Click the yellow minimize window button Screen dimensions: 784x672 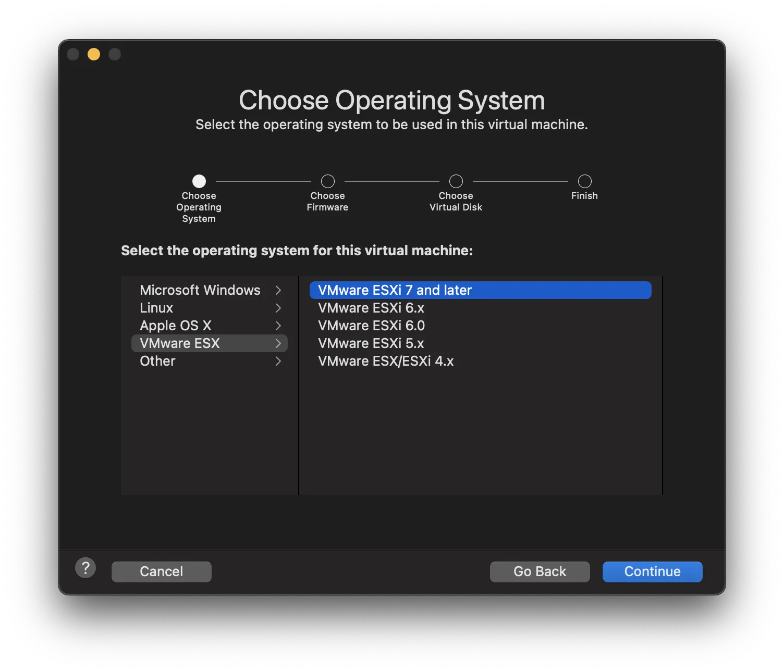point(94,54)
